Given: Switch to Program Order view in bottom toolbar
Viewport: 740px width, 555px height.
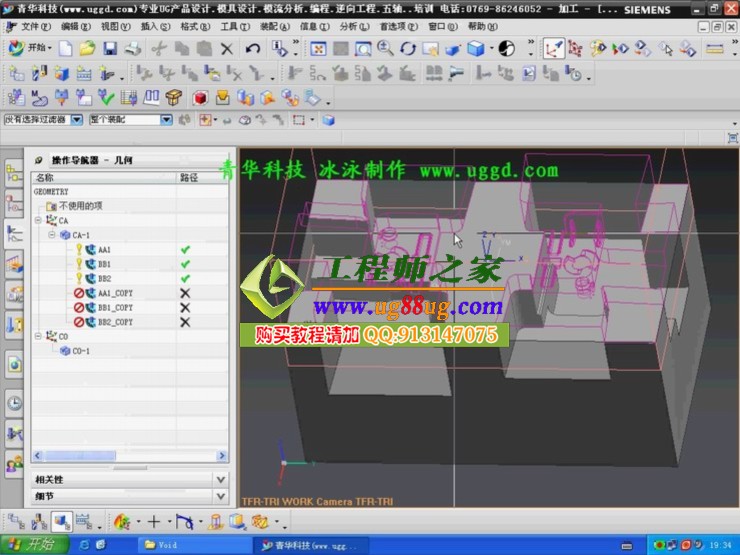Looking at the screenshot, I should (x=16, y=521).
